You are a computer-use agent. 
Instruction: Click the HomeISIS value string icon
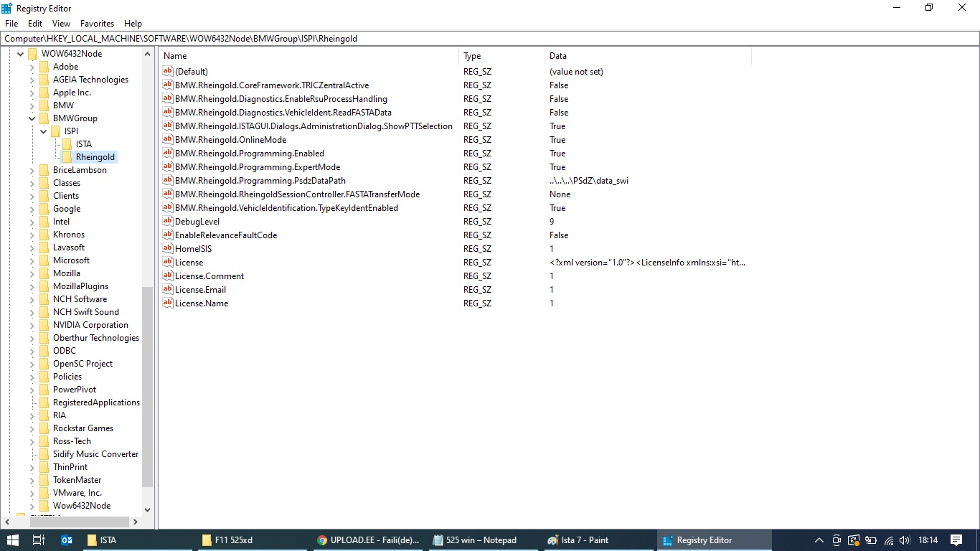tap(168, 248)
